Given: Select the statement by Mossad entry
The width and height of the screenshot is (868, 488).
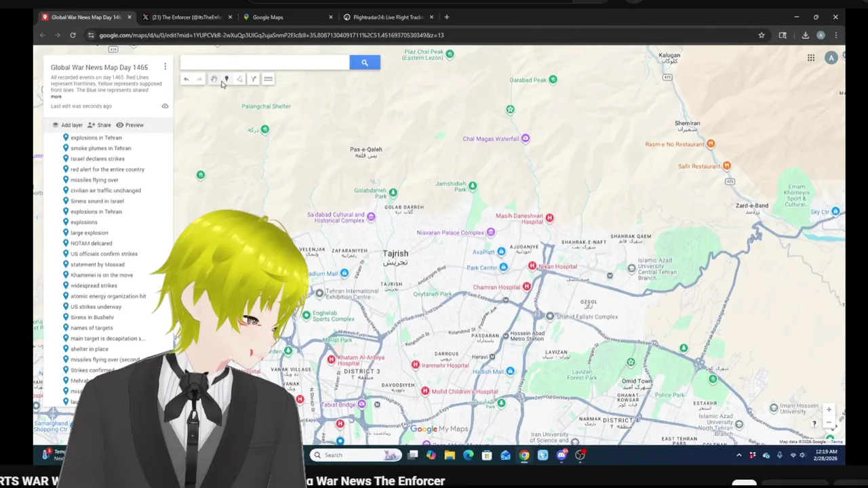Looking at the screenshot, I should (97, 264).
